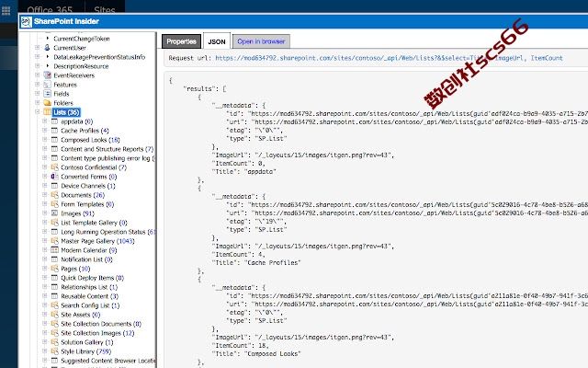
Task: Click the Site Assets library icon
Action: [54, 315]
